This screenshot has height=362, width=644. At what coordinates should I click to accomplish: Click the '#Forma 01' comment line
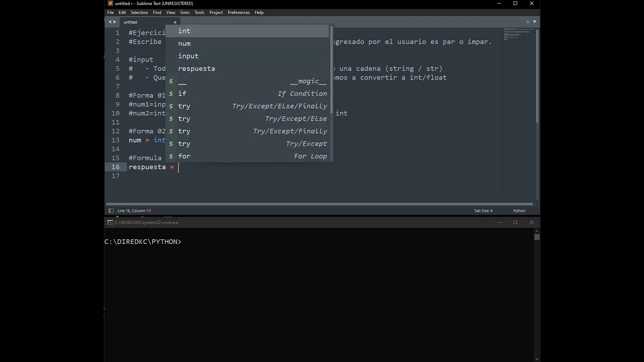147,96
